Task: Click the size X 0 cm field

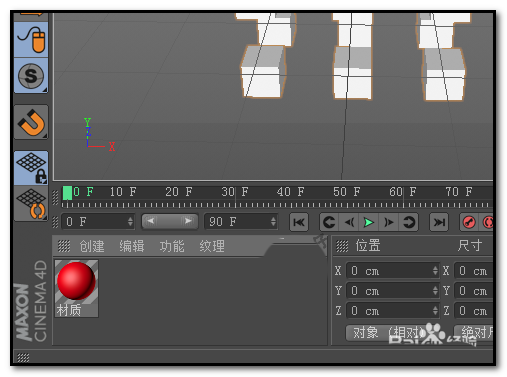Action: [474, 271]
